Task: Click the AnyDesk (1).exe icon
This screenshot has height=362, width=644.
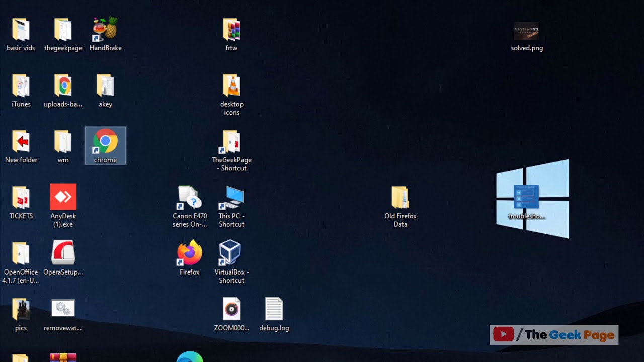Action: click(x=63, y=197)
